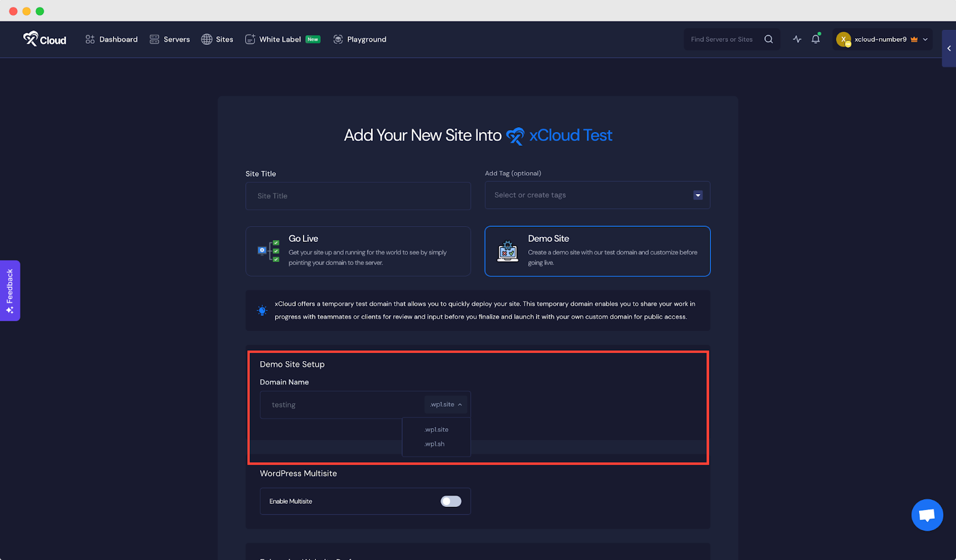Viewport: 956px width, 560px height.
Task: Open the Dashboard navigation icon
Action: [x=90, y=39]
